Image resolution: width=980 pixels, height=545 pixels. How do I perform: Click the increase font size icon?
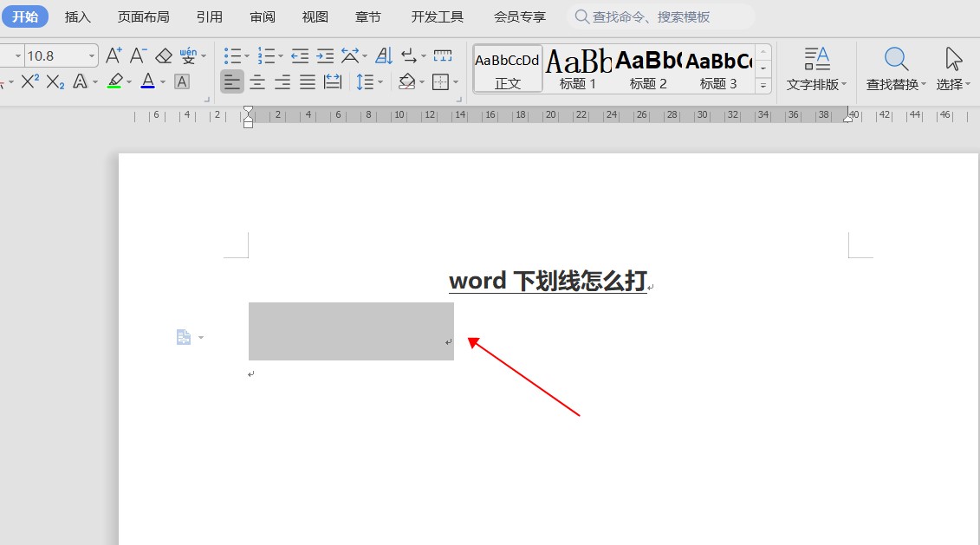[x=114, y=56]
